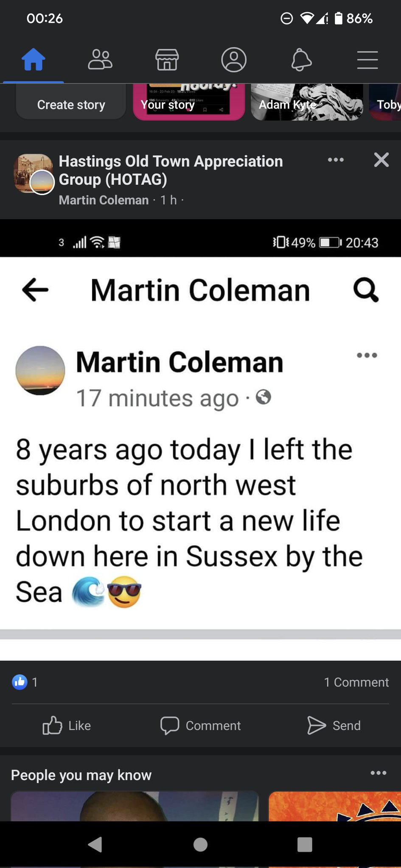Screen dimensions: 401x868
Task: View the 1 Comment link
Action: 356,682
